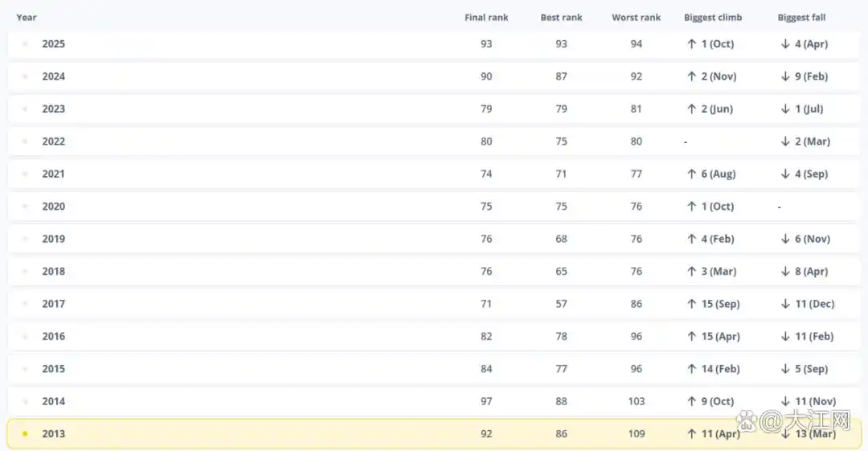The height and width of the screenshot is (451, 868).
Task: Click the down arrow beside 5 (Sep) in 2015 row
Action: click(785, 369)
